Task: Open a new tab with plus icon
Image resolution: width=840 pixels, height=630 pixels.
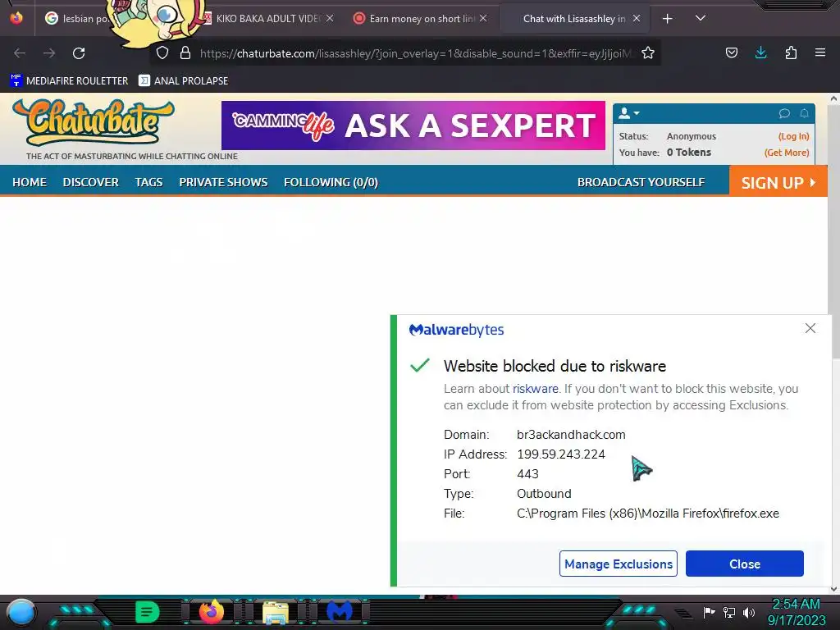Action: pos(668,19)
